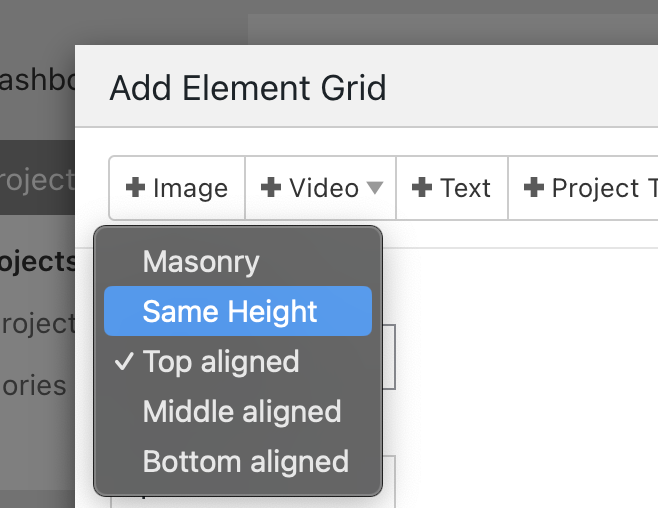
Task: Add a Text element
Action: click(x=452, y=188)
